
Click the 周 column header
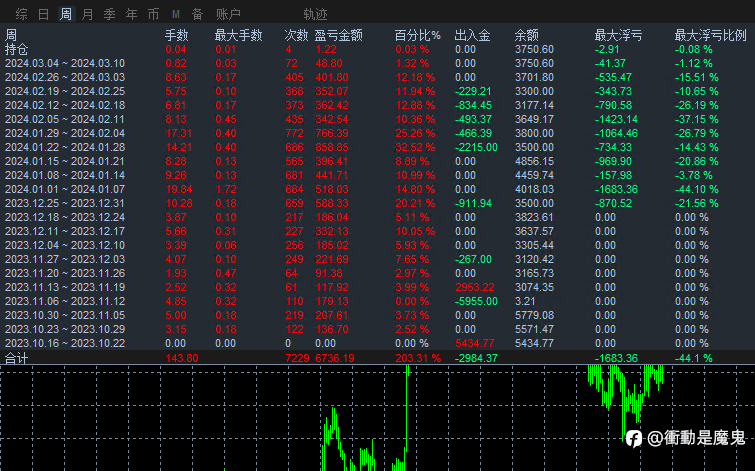[x=11, y=35]
